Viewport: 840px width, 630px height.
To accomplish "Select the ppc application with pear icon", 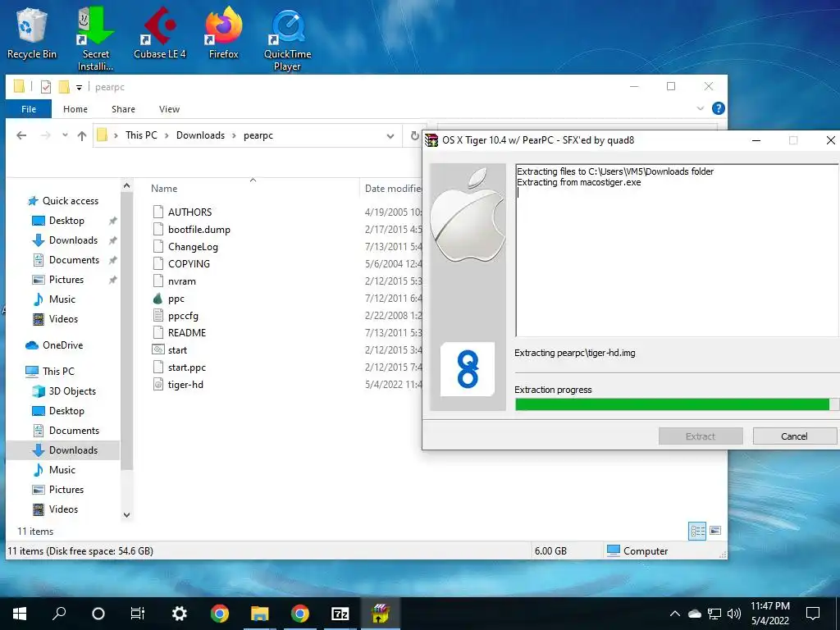I will 176,299.
